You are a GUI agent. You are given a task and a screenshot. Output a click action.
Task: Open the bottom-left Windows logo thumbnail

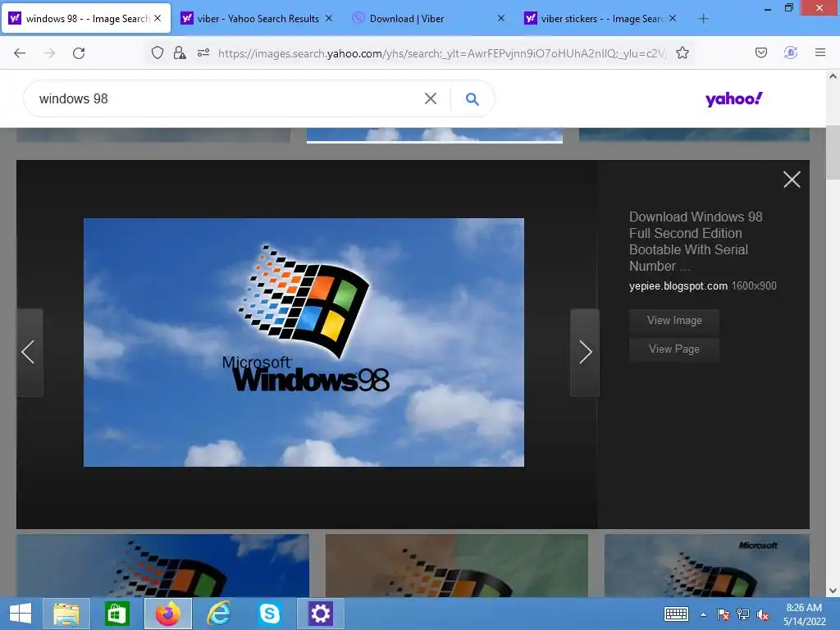pyautogui.click(x=163, y=565)
